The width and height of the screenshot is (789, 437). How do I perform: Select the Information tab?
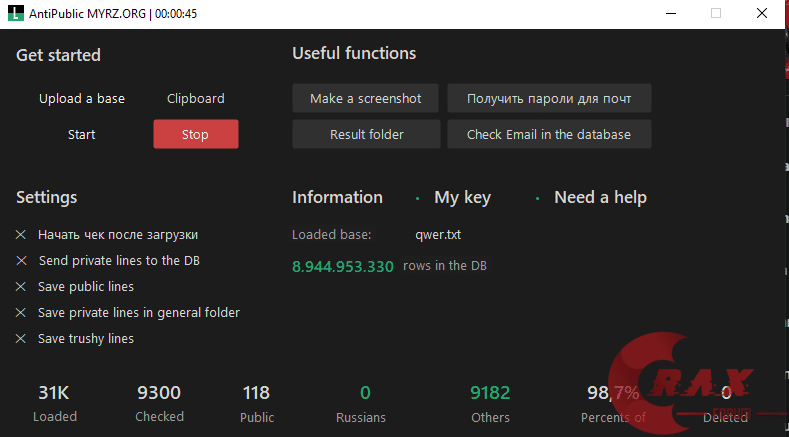[x=337, y=198]
